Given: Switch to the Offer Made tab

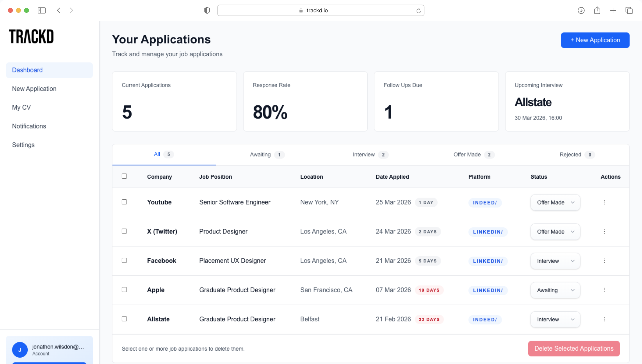Looking at the screenshot, I should [x=473, y=155].
